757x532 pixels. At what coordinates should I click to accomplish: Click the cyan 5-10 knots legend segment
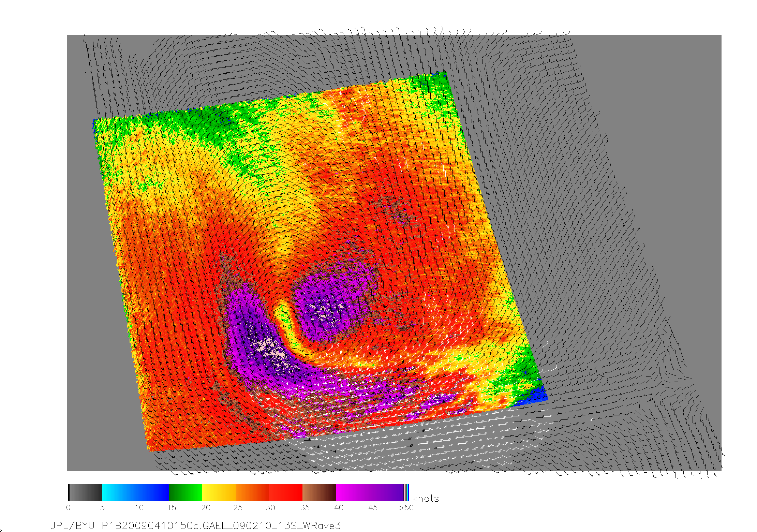point(119,493)
